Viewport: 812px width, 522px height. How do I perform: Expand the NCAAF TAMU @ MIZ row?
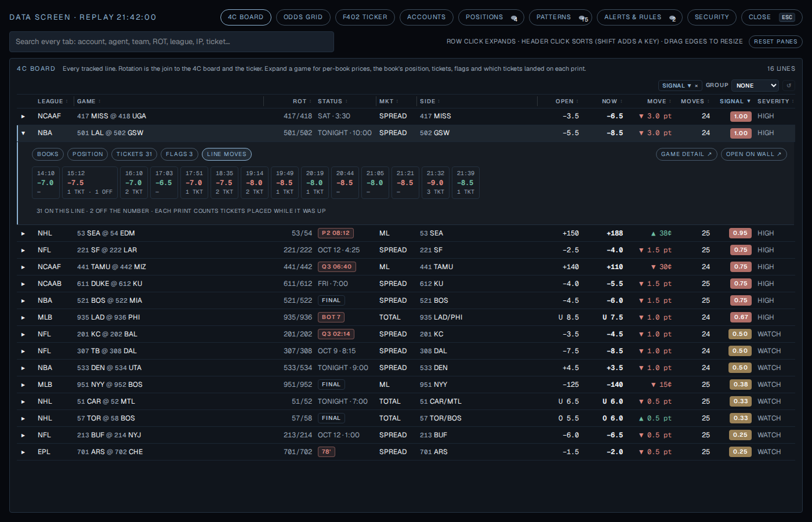click(x=23, y=267)
